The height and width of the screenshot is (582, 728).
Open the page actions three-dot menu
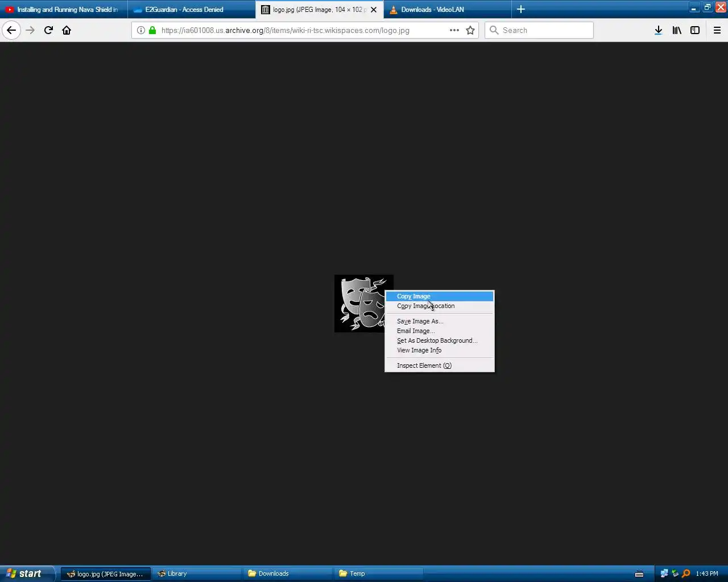coord(454,30)
